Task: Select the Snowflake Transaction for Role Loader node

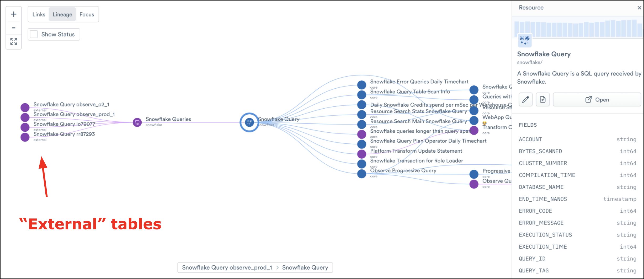Action: pos(362,164)
